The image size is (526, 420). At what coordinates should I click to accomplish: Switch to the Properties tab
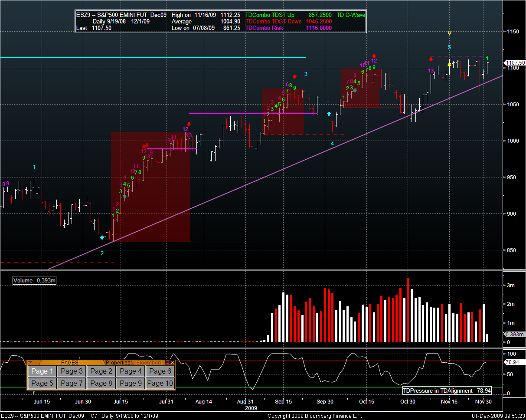pyautogui.click(x=118, y=362)
